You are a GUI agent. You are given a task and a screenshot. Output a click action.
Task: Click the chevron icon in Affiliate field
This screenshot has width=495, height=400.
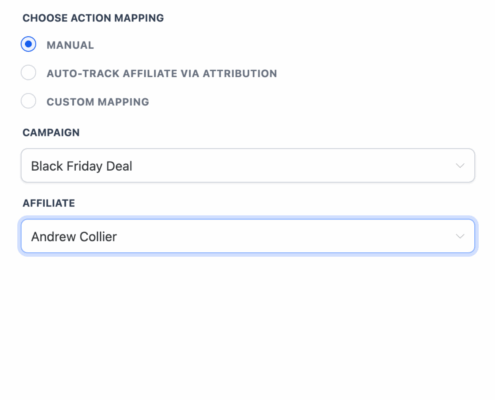[x=460, y=236]
